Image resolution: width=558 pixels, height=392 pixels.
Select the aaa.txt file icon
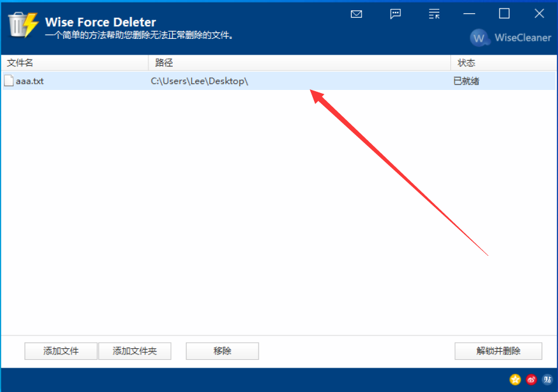point(9,81)
